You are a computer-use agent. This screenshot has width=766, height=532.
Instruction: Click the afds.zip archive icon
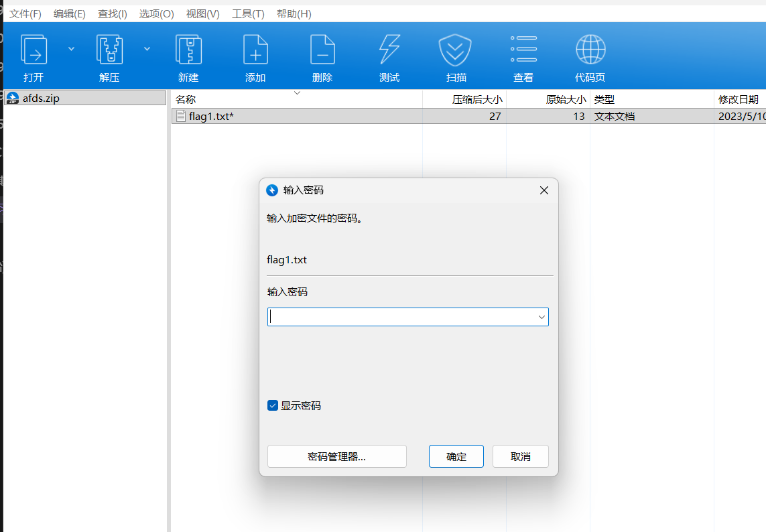click(x=13, y=98)
